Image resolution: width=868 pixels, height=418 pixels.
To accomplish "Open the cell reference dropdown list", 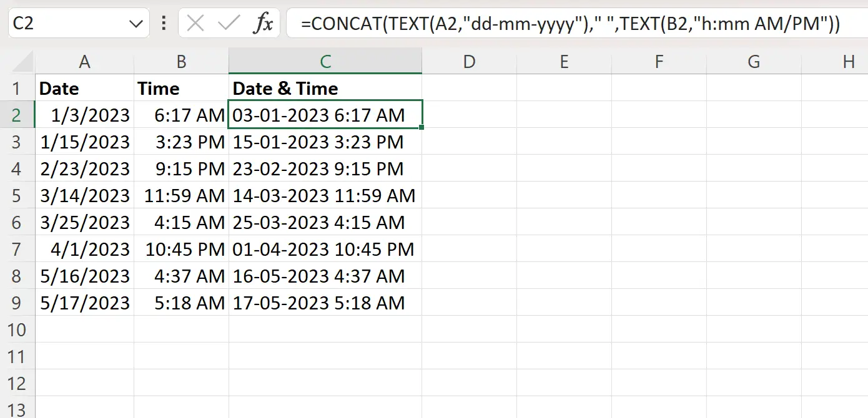I will click(135, 23).
